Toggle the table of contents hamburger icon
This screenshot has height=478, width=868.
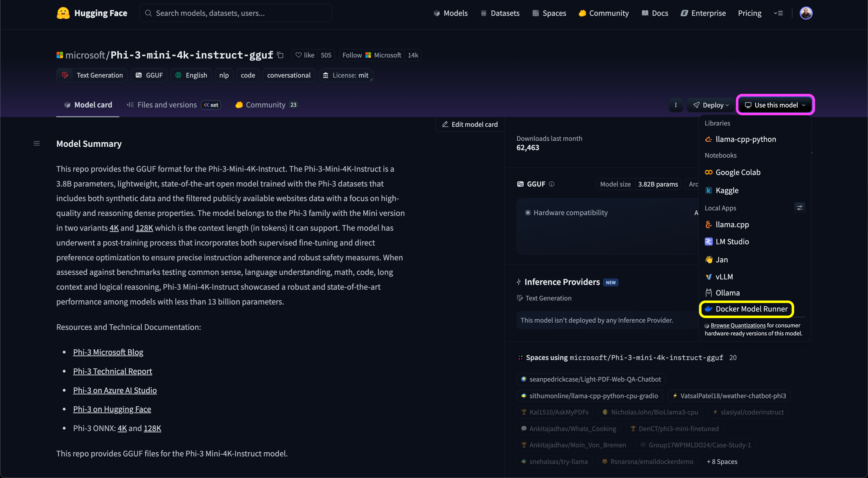[x=37, y=144]
